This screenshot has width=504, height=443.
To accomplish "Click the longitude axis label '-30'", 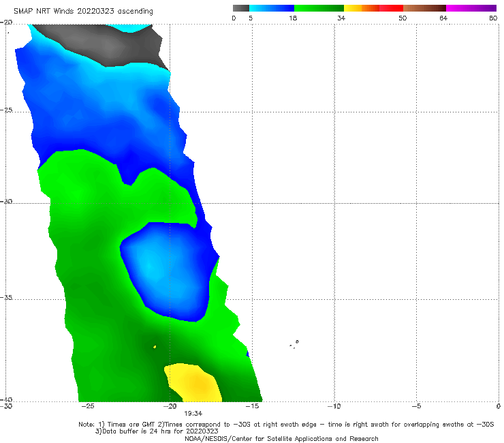I will (x=6, y=406).
